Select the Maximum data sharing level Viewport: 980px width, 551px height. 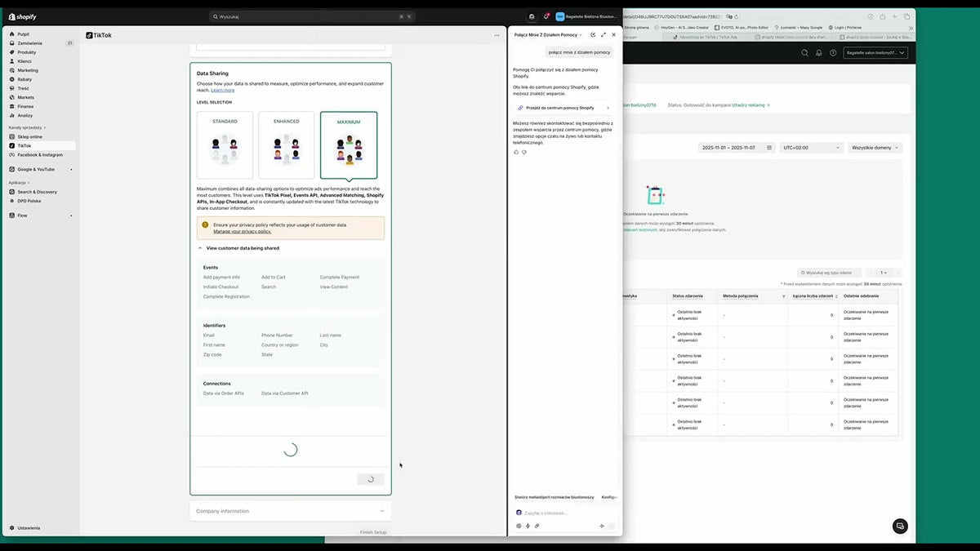coord(349,145)
